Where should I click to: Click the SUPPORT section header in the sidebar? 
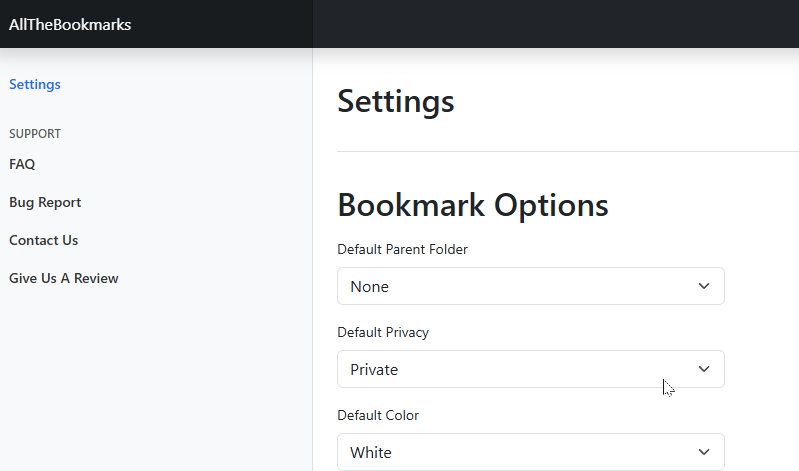point(35,134)
